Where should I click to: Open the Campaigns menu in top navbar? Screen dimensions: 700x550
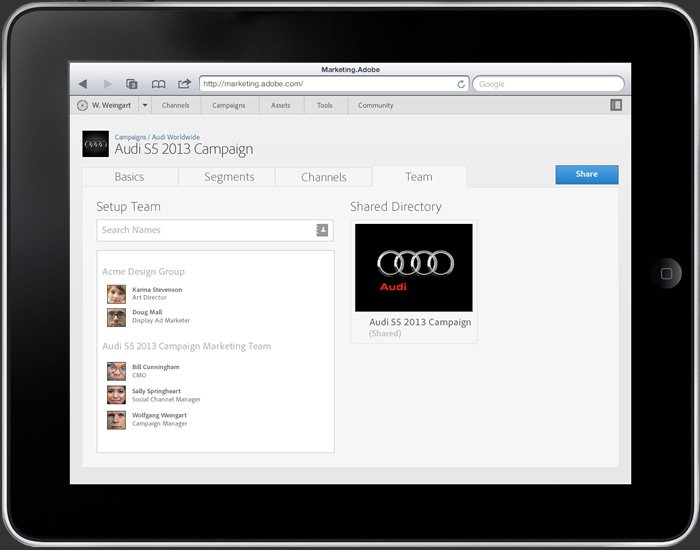point(229,105)
